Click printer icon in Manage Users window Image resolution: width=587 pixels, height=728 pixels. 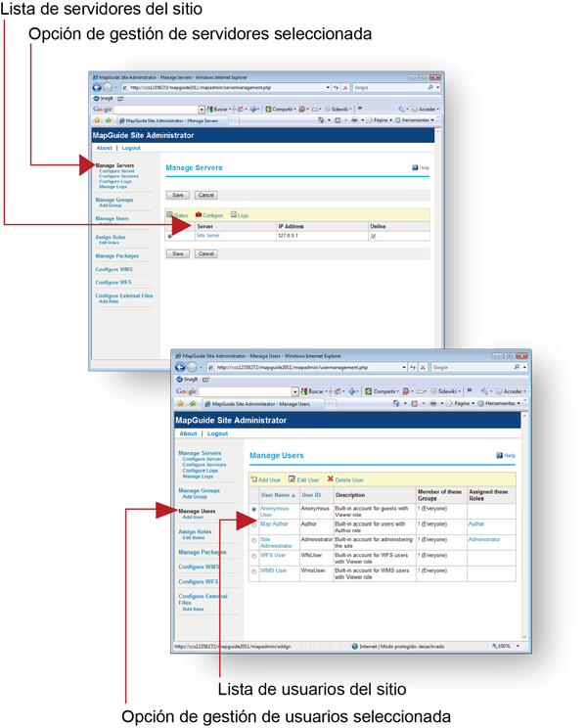pyautogui.click(x=433, y=403)
